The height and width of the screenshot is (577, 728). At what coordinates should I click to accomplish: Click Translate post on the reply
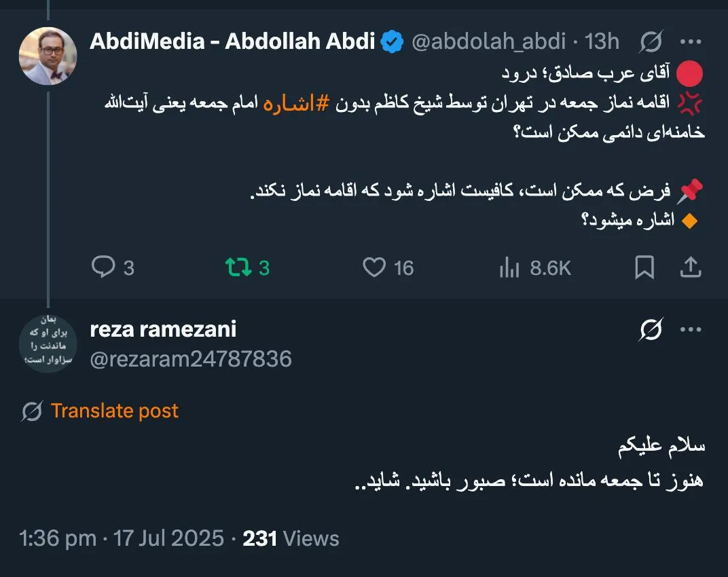(114, 410)
